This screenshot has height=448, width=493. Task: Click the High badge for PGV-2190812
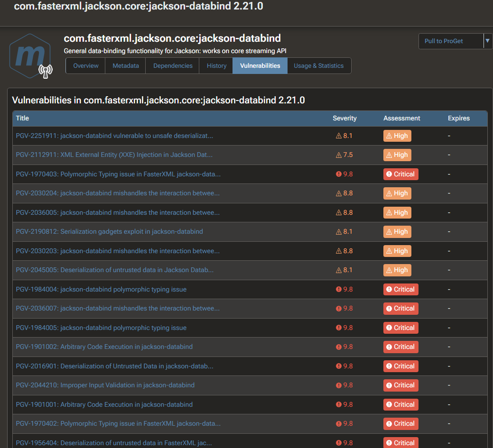click(x=397, y=232)
